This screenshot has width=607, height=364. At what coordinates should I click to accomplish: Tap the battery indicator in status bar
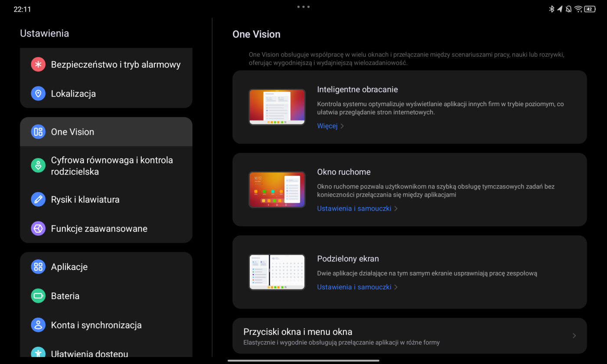point(590,9)
